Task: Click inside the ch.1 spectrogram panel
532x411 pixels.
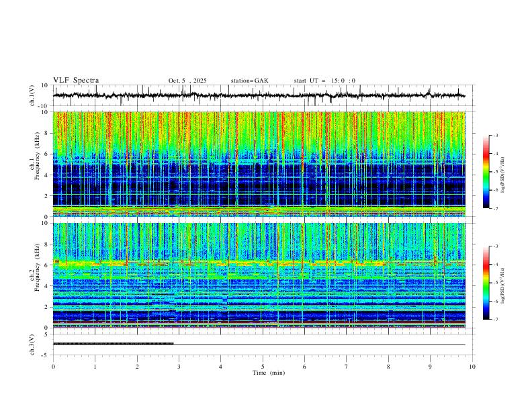Action: coord(259,164)
